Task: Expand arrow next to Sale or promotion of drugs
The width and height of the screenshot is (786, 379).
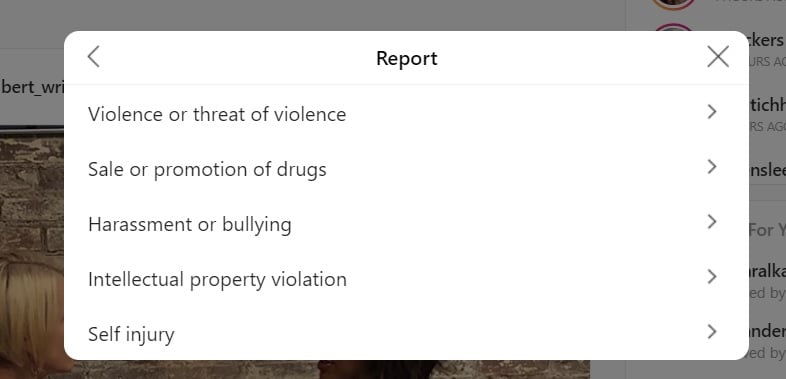Action: tap(712, 167)
